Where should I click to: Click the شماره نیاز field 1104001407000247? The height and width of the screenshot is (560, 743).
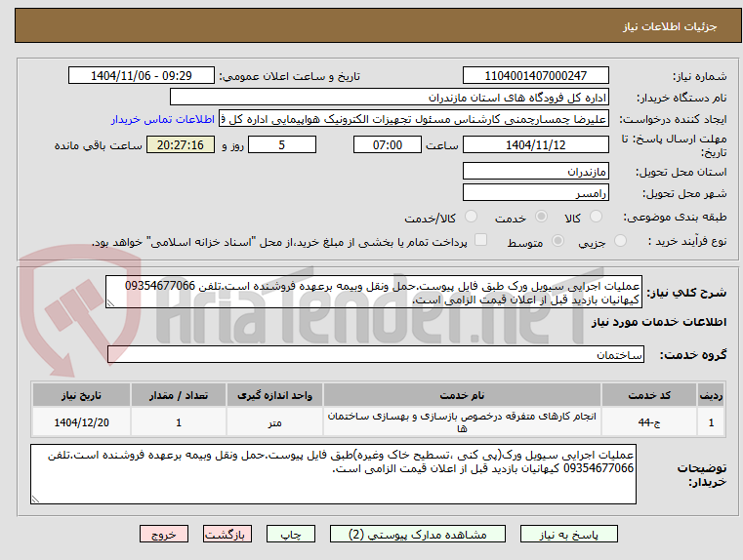[x=535, y=76]
